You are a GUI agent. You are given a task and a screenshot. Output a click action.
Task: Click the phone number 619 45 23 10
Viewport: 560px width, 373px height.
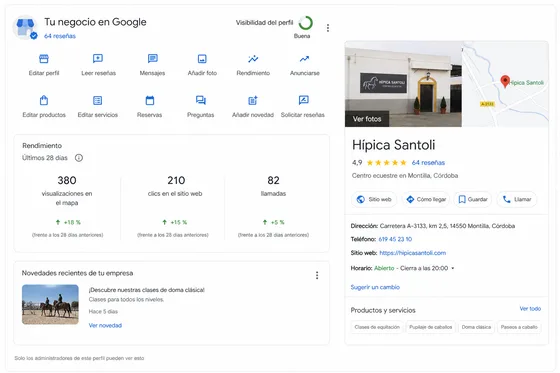click(395, 239)
